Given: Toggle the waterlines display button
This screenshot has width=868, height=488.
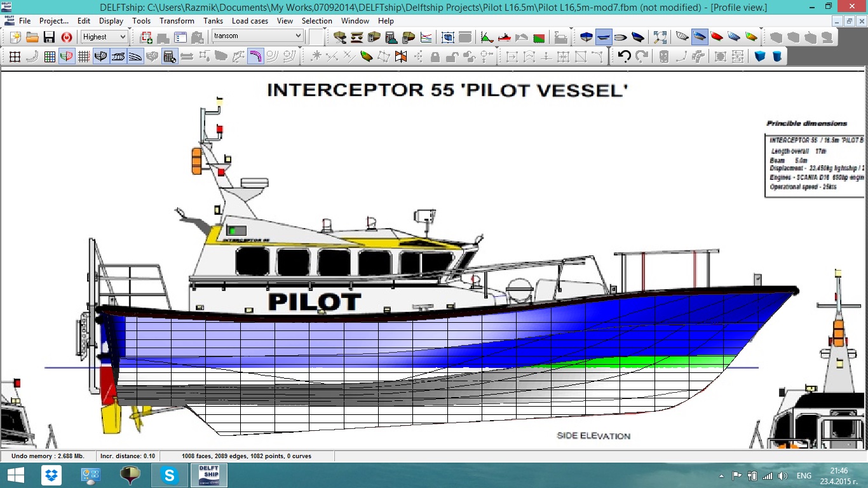Looking at the screenshot, I should coord(135,57).
